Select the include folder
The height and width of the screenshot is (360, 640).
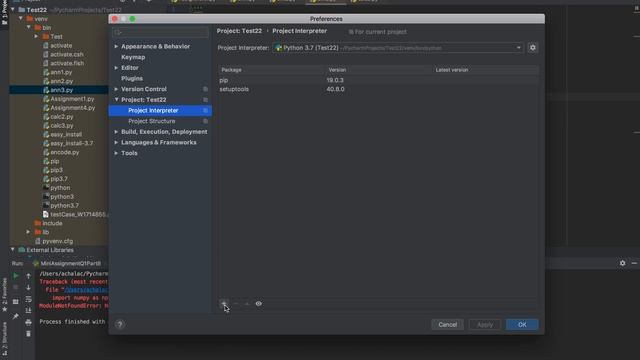coord(52,223)
